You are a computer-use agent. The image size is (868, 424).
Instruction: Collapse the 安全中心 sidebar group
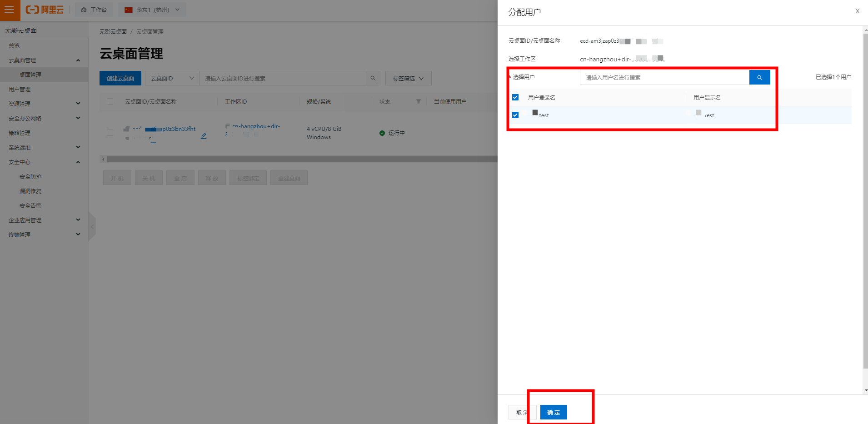pyautogui.click(x=44, y=162)
